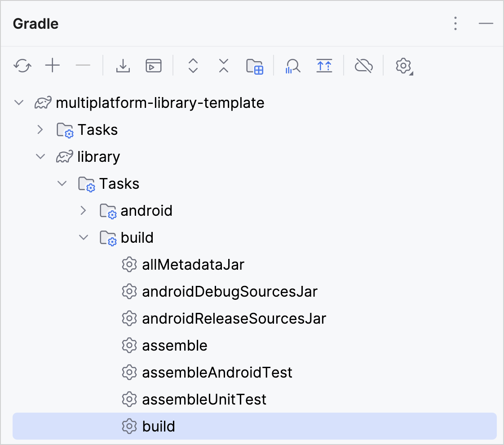Expand the android tasks folder
This screenshot has height=445, width=504.
(83, 210)
